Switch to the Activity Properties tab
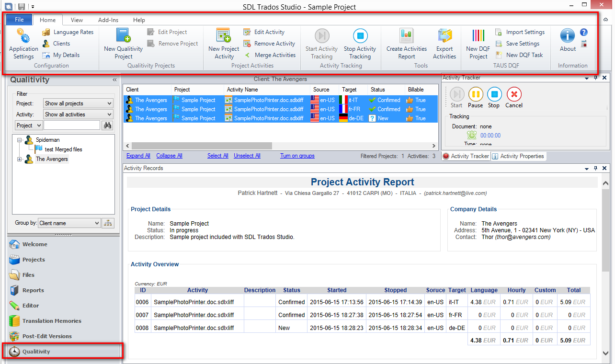 tap(518, 156)
